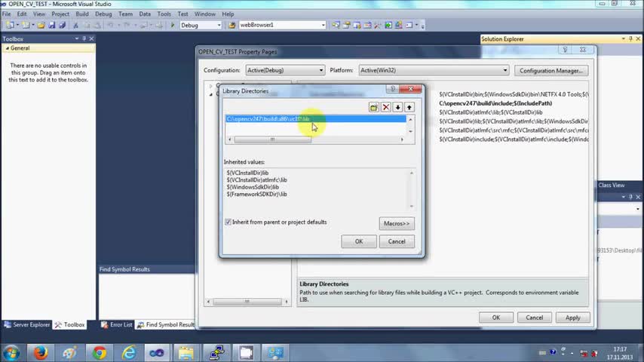
Task: Open the Configuration dropdown Active(Debug)
Action: pyautogui.click(x=285, y=70)
